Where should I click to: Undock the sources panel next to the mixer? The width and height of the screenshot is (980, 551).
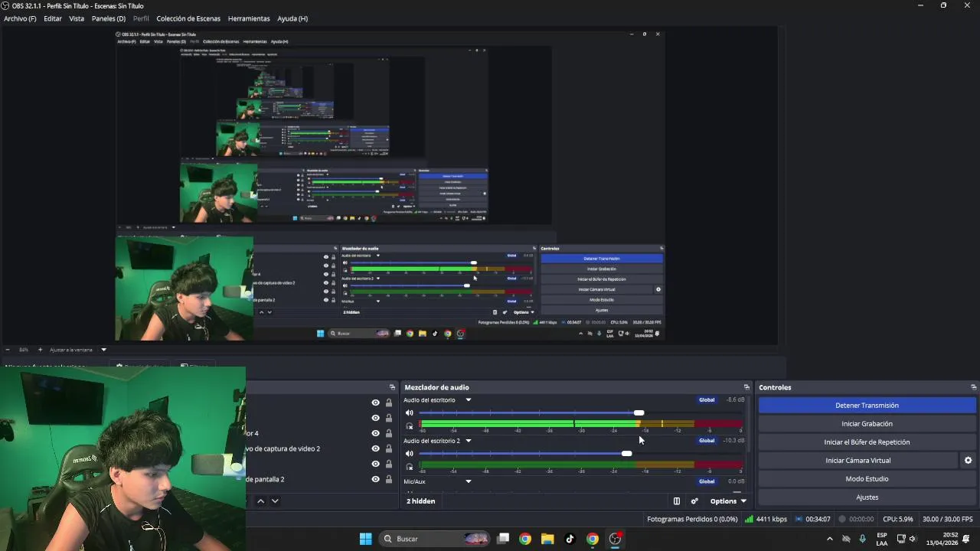coord(392,387)
